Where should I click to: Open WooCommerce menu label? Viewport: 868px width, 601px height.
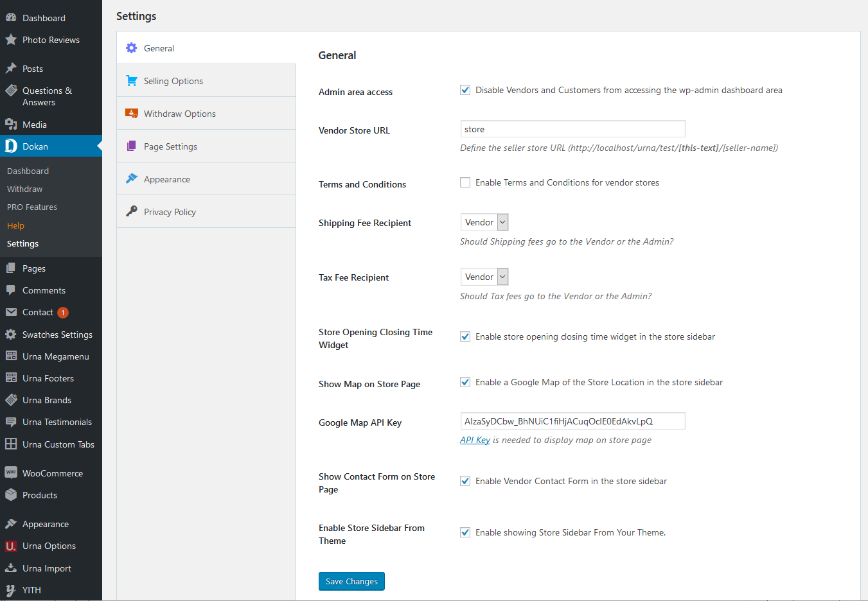(53, 473)
